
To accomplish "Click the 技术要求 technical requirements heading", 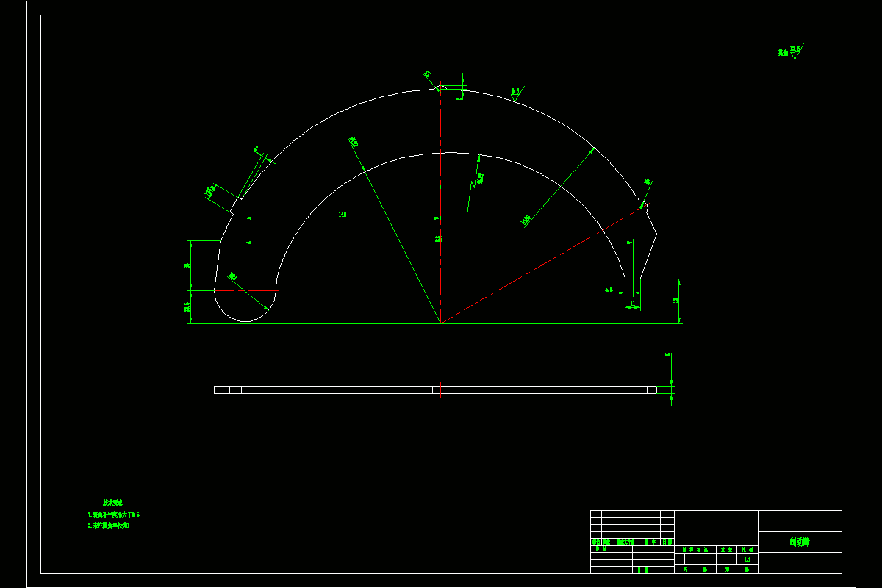I will point(112,502).
